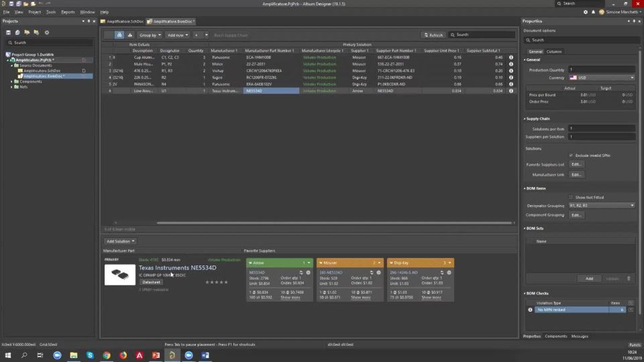Open Firefox from the Windows taskbar
This screenshot has height=362, width=644.
click(123, 355)
